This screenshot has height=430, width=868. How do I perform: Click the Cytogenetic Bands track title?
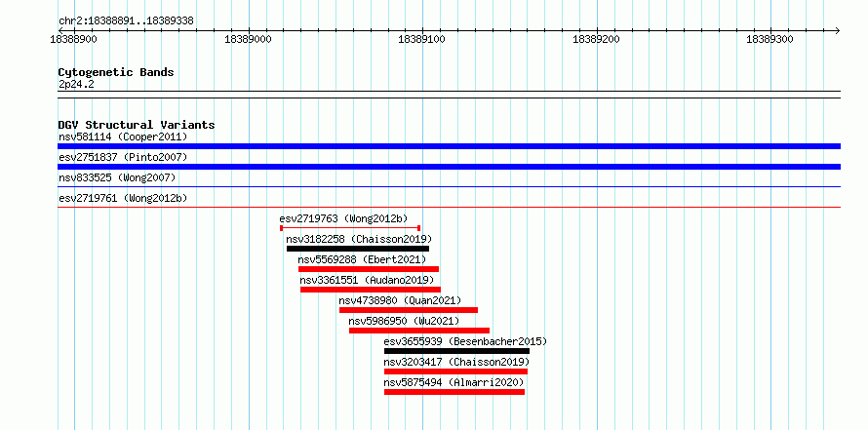click(116, 72)
